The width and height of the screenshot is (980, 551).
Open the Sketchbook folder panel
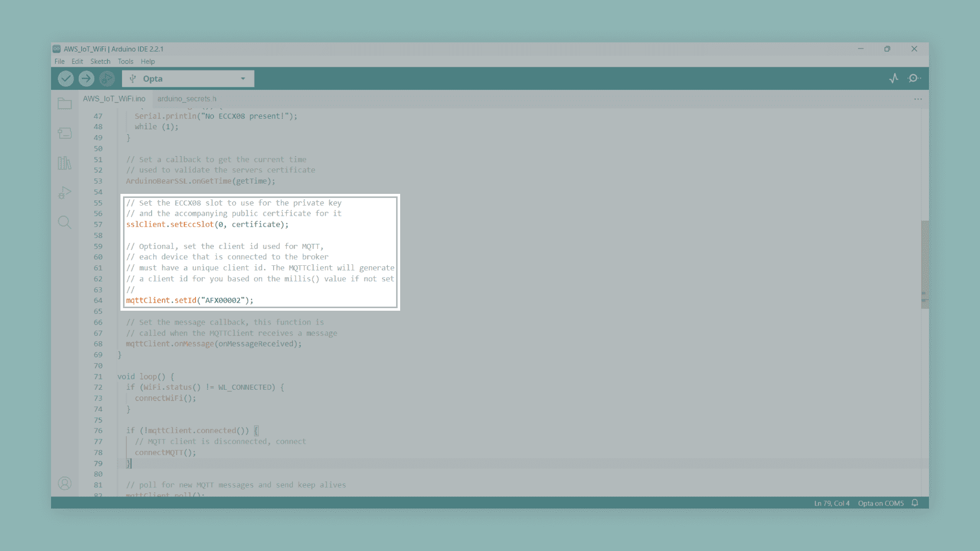(x=65, y=104)
